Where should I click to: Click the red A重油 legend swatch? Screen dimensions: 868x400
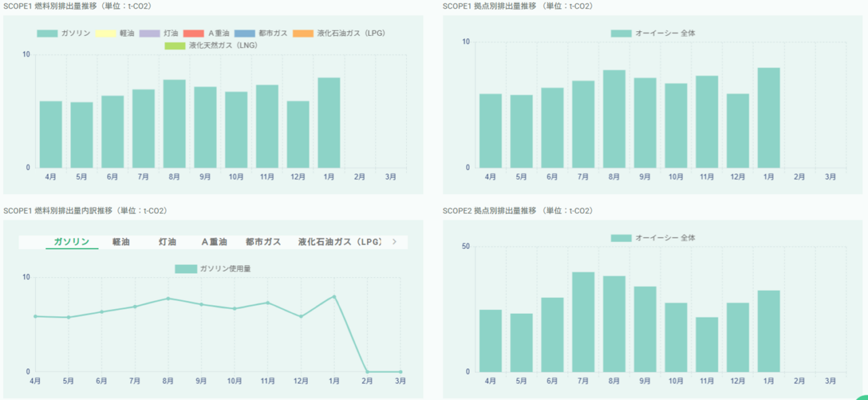coord(193,33)
